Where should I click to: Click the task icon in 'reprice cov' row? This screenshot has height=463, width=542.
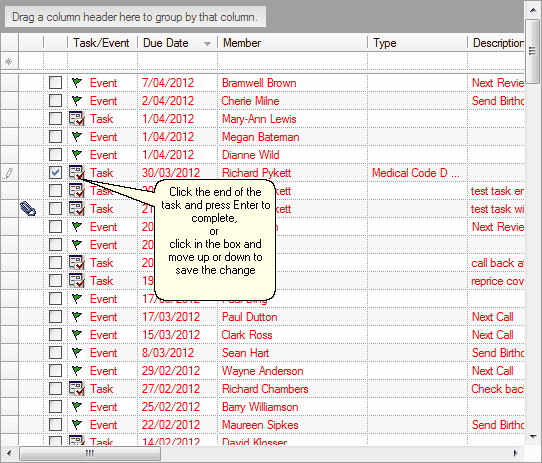click(77, 280)
